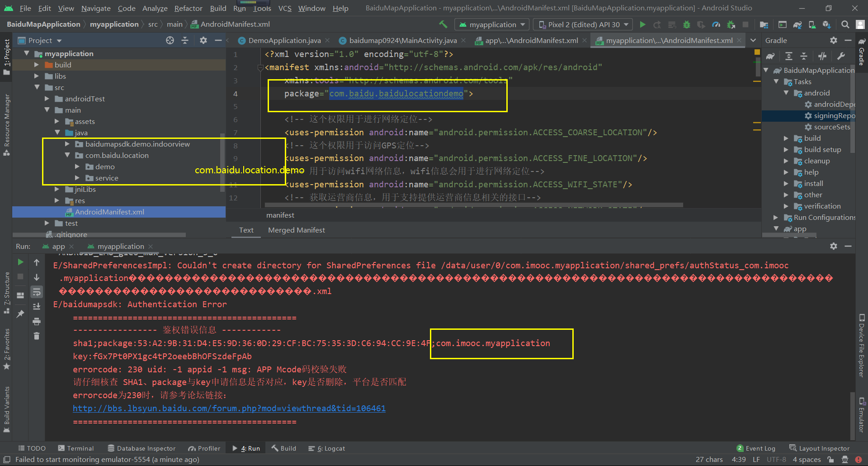
Task: Open Search Everywhere magnifier icon
Action: click(x=845, y=24)
